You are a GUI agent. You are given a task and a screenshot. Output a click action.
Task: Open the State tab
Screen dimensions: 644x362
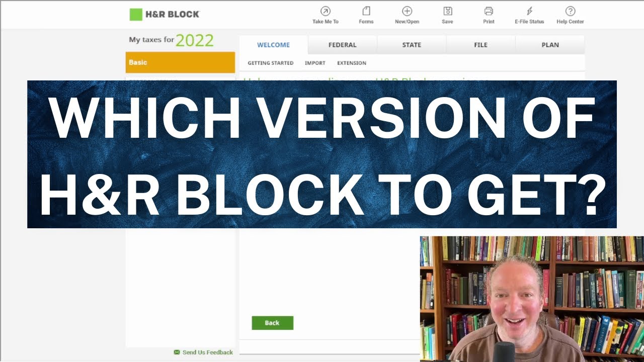click(x=412, y=45)
